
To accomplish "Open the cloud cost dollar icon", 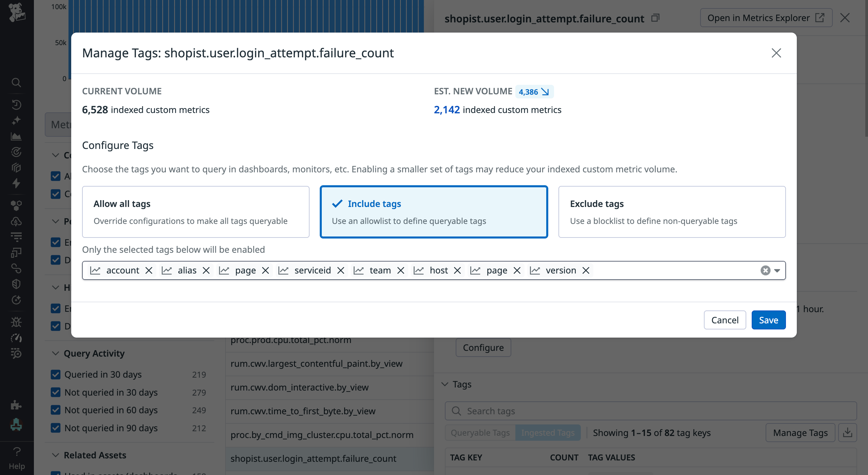I will pyautogui.click(x=16, y=221).
